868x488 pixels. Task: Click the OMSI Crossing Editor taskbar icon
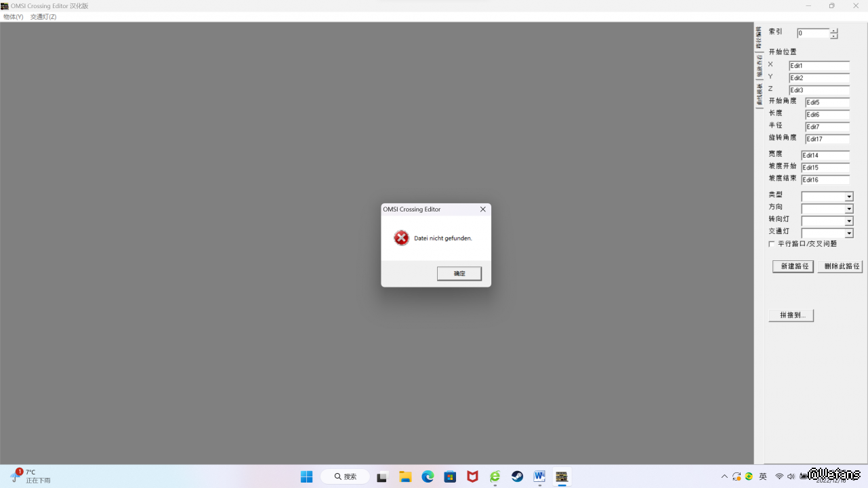click(x=562, y=476)
